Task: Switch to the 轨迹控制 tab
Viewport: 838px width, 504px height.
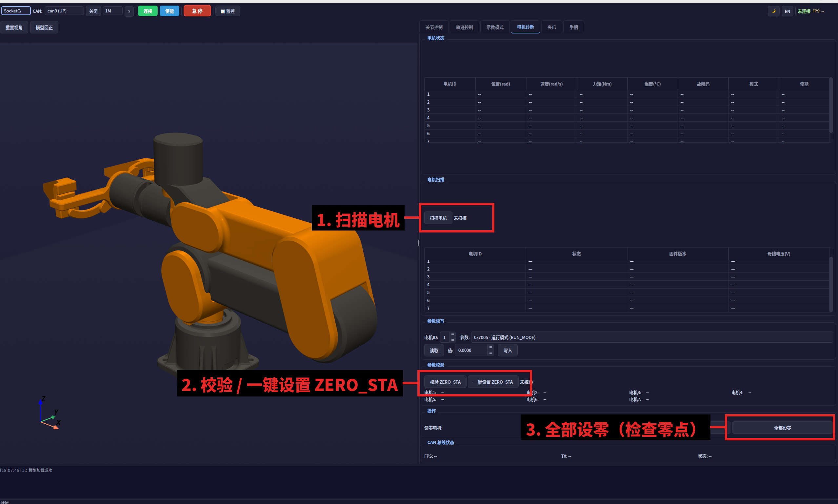Action: pos(465,27)
